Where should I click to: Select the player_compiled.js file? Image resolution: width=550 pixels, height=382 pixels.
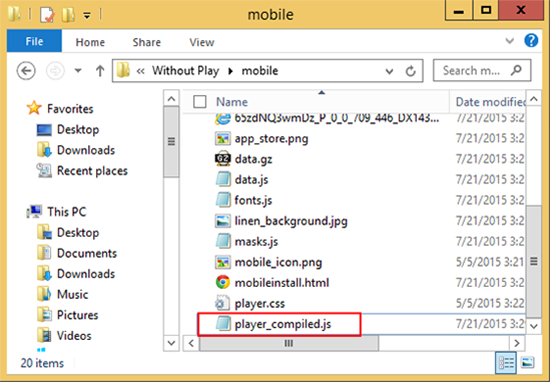(x=283, y=324)
